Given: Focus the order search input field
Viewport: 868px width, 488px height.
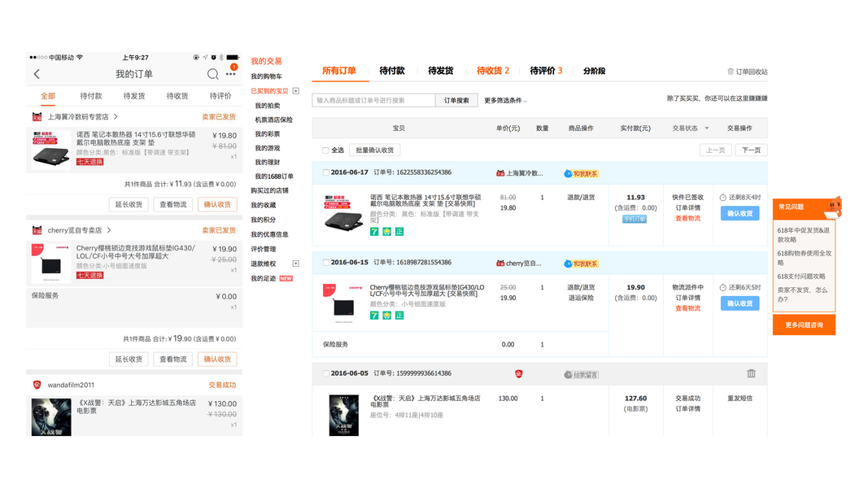Looking at the screenshot, I should point(373,100).
